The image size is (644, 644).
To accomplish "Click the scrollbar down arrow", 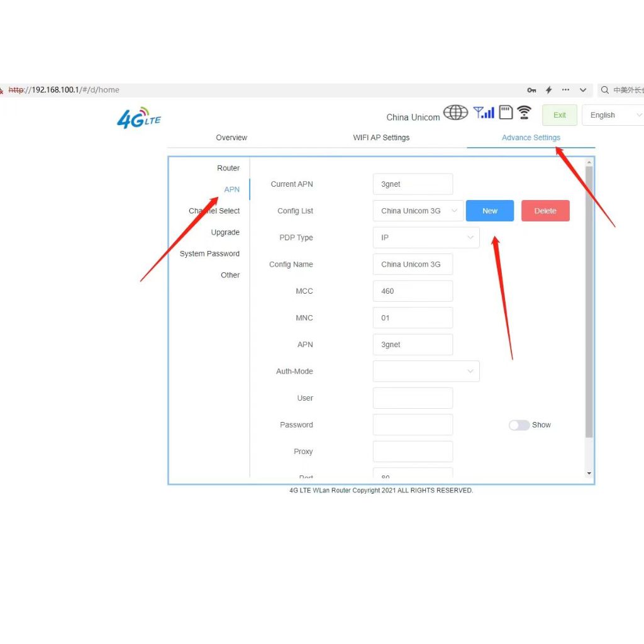I will tap(589, 474).
